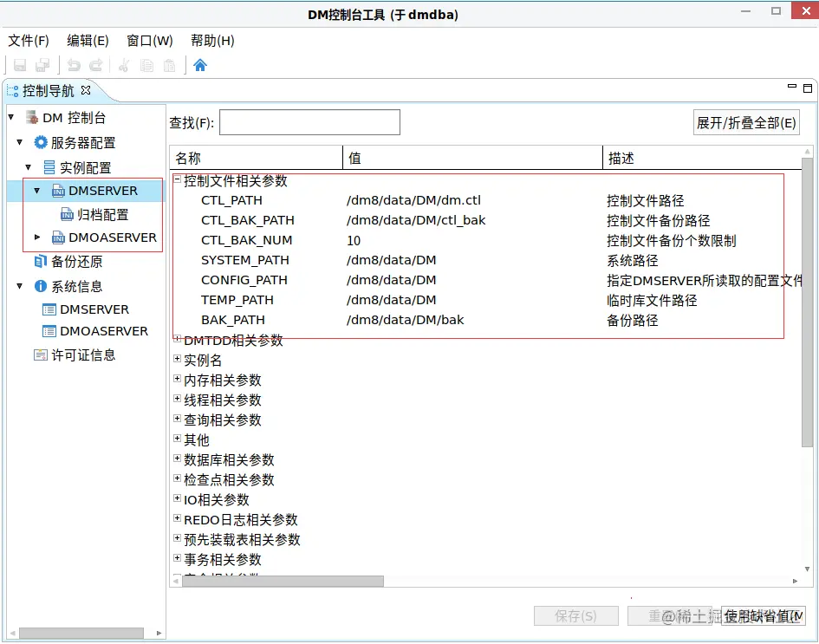The height and width of the screenshot is (644, 819).
Task: Click the Cut toolbar icon
Action: [124, 64]
